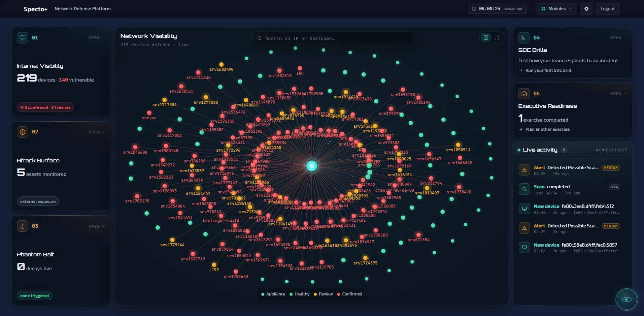This screenshot has width=644, height=316.
Task: Open Scan completed activity entry
Action: click(572, 190)
